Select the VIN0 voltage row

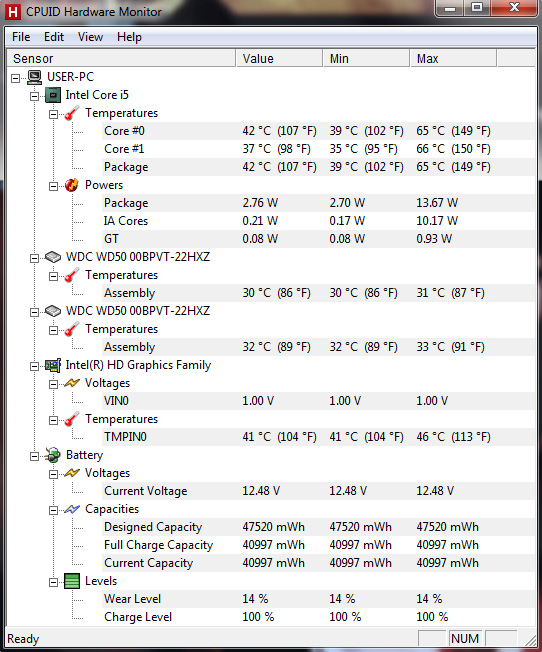318,401
